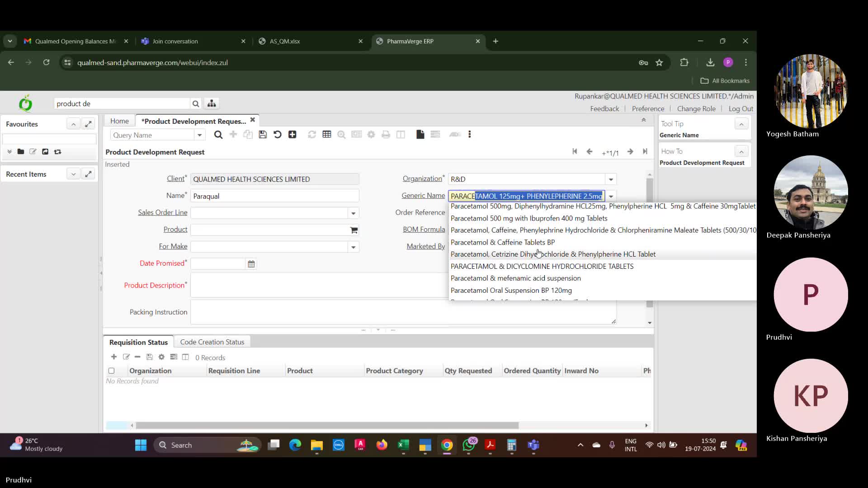Click the Name input field containing Paraqual
Screen dimensions: 868x488
click(x=274, y=196)
